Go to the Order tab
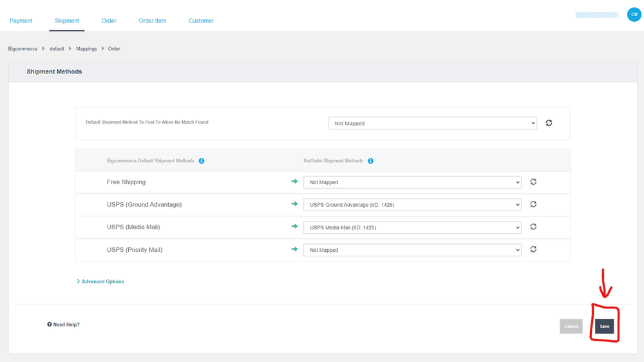 click(x=109, y=21)
